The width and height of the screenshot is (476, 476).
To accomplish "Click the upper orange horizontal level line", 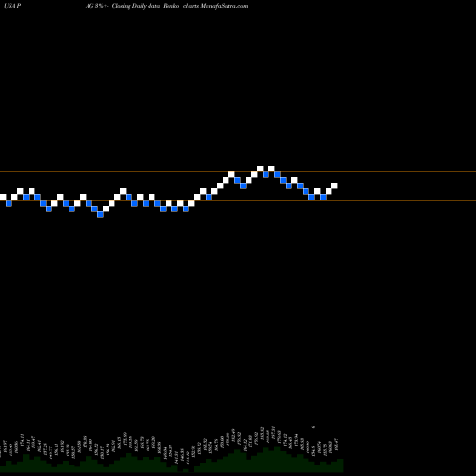I will click(238, 172).
